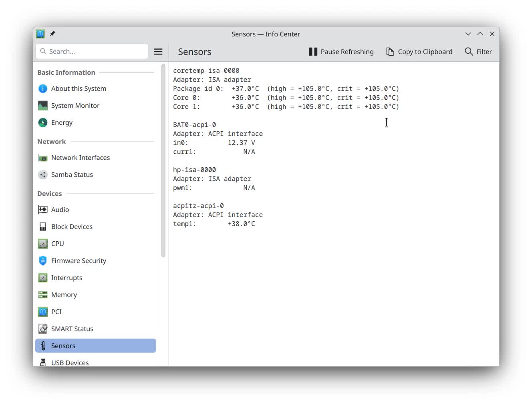This screenshot has height=405, width=532.
Task: Click the curr1 N/A line
Action: [214, 152]
